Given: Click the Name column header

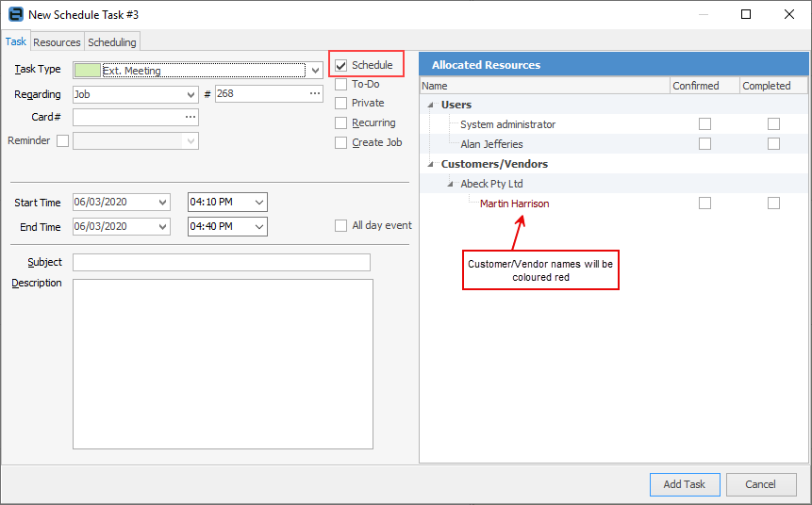Looking at the screenshot, I should pyautogui.click(x=545, y=86).
